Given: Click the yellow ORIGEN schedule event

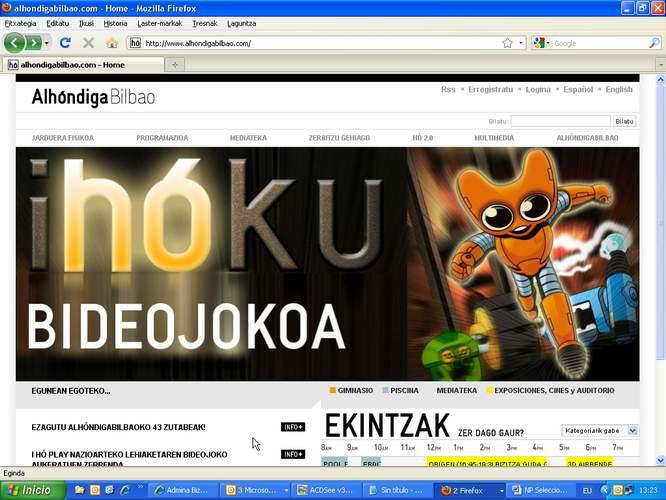Looking at the screenshot, I should (487, 462).
